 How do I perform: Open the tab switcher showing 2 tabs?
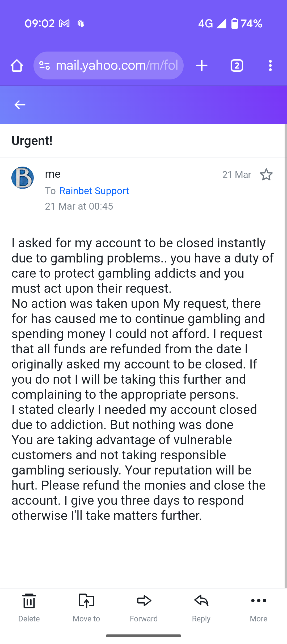(237, 66)
